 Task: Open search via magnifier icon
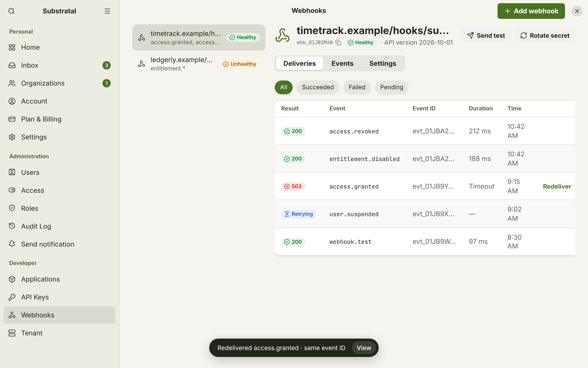(11, 11)
